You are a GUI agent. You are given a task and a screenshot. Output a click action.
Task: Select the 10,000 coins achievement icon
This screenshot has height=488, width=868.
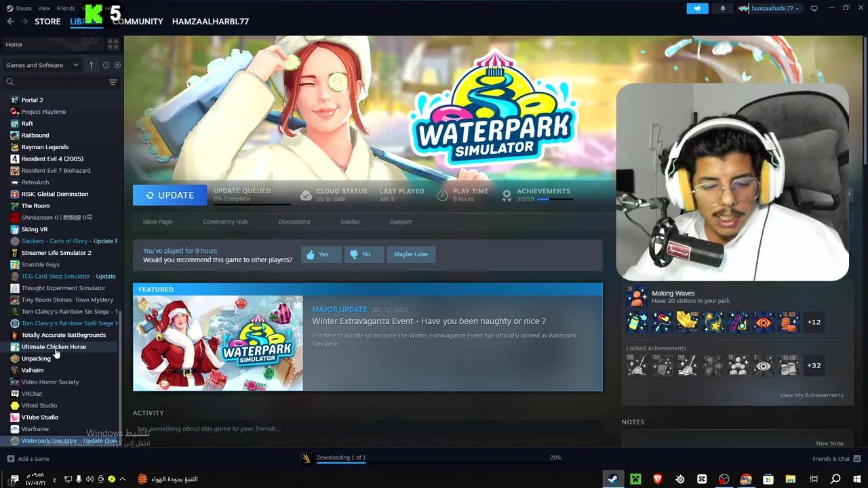[x=788, y=322]
